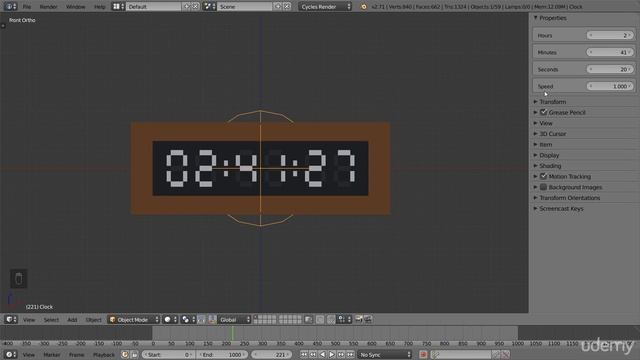
Task: Open the timeline Marker menu
Action: [x=51, y=355]
